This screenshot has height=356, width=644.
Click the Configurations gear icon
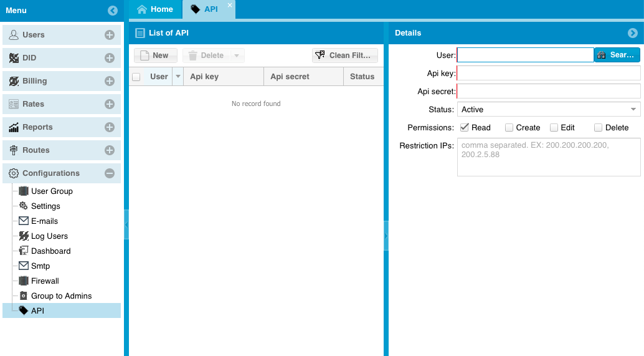14,173
